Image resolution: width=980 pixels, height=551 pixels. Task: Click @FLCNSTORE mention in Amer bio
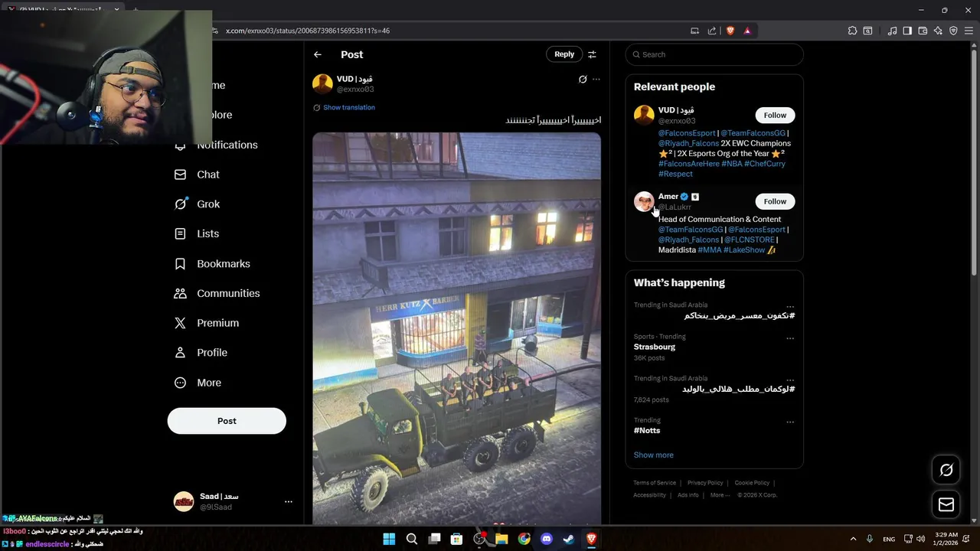[750, 240]
